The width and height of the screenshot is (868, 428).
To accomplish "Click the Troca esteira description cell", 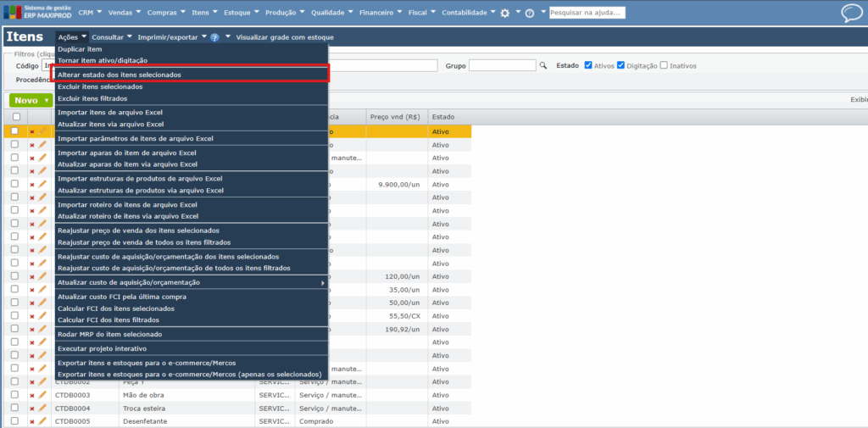I will pyautogui.click(x=187, y=409).
